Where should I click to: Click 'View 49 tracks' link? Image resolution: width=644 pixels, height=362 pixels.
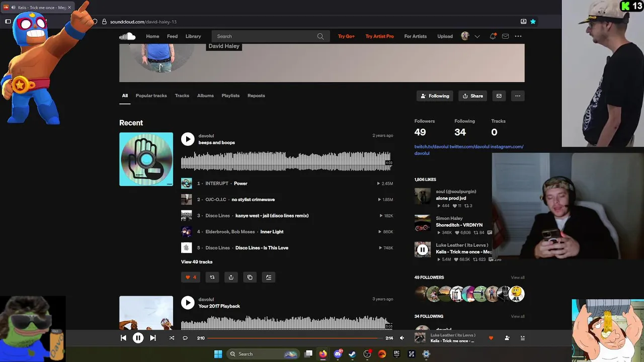point(197,262)
